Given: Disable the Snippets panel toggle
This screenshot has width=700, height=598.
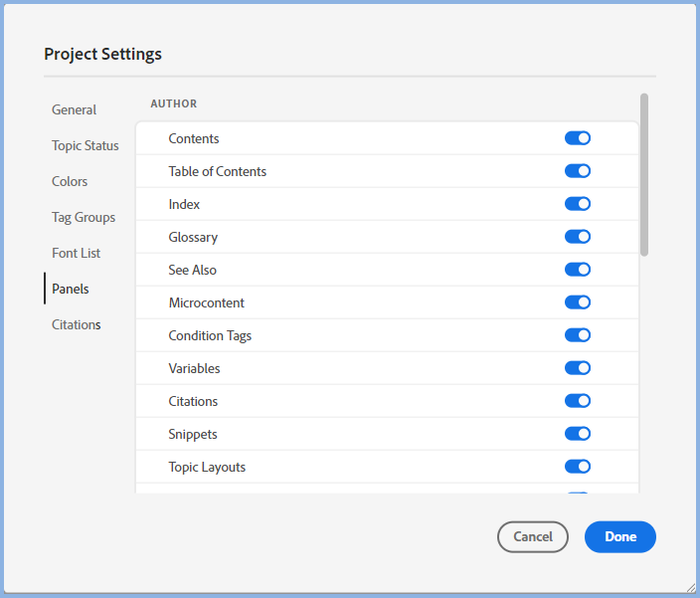Looking at the screenshot, I should pyautogui.click(x=577, y=434).
